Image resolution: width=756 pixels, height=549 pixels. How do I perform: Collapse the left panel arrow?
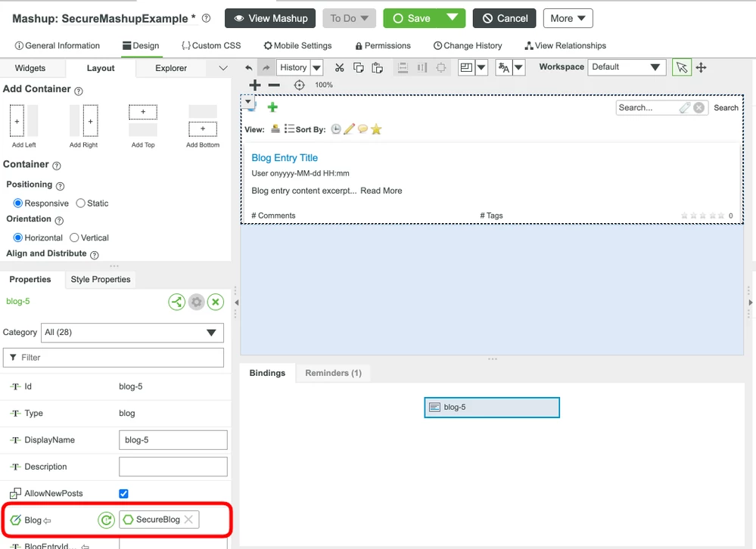(236, 302)
